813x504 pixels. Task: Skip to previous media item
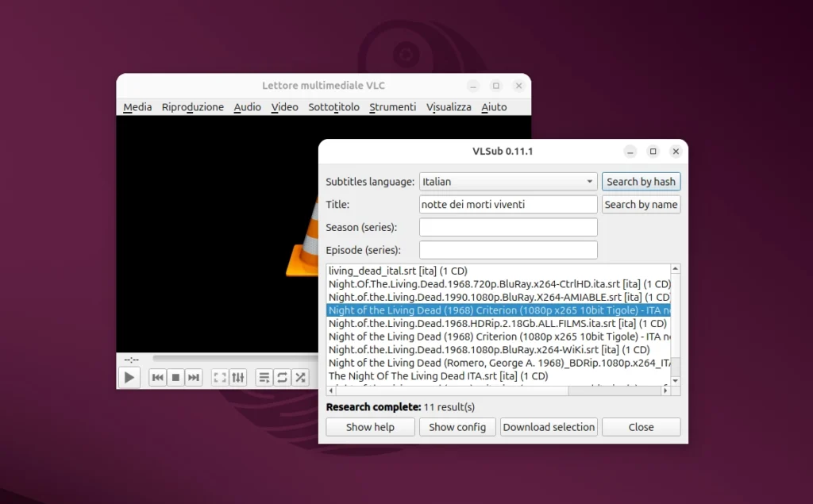point(158,377)
